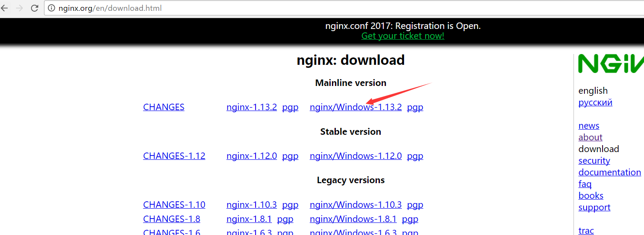Click the 'Stable version' heading
The width and height of the screenshot is (644, 235).
coord(350,132)
